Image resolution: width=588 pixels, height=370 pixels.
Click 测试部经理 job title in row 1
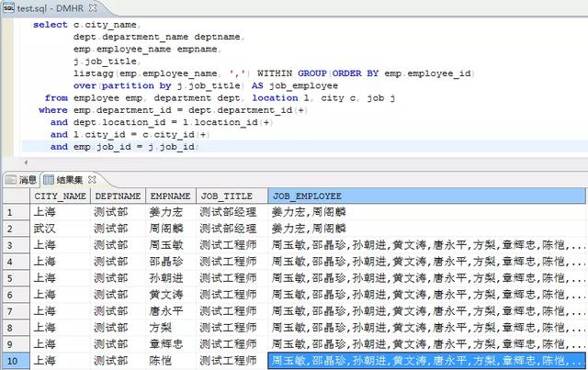click(x=232, y=212)
